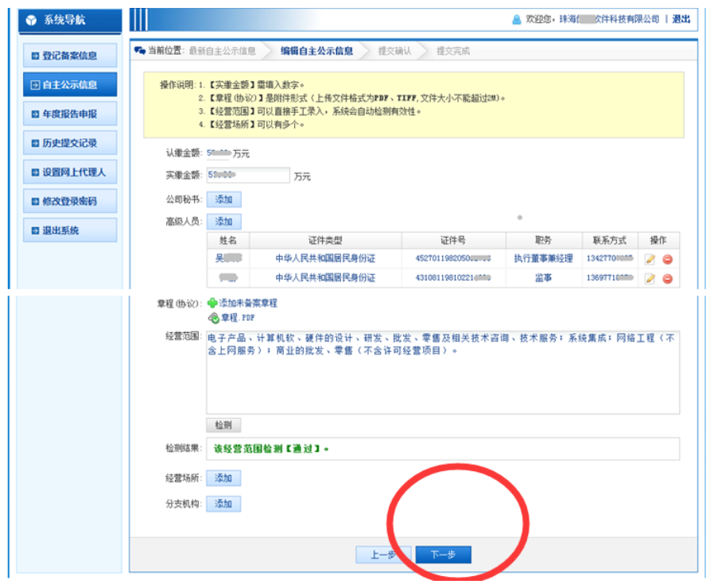Click phone number starting 1342770
This screenshot has width=714, height=588.
pyautogui.click(x=610, y=258)
